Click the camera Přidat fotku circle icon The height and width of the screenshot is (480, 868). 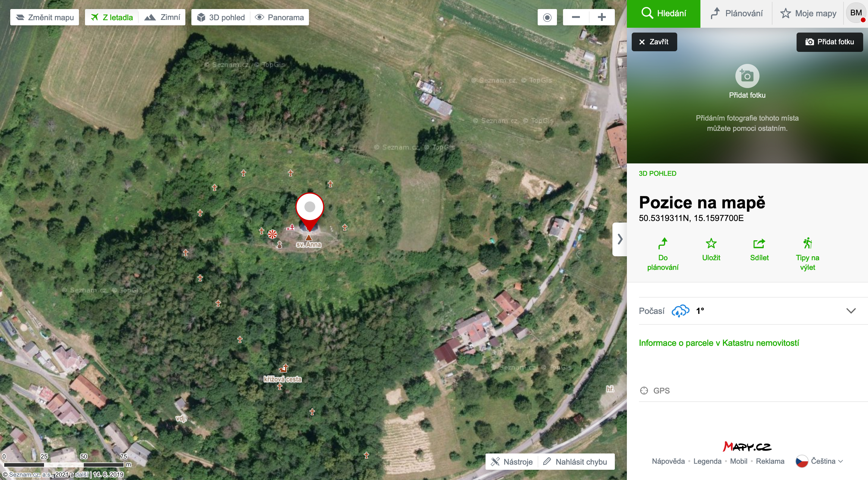point(747,76)
